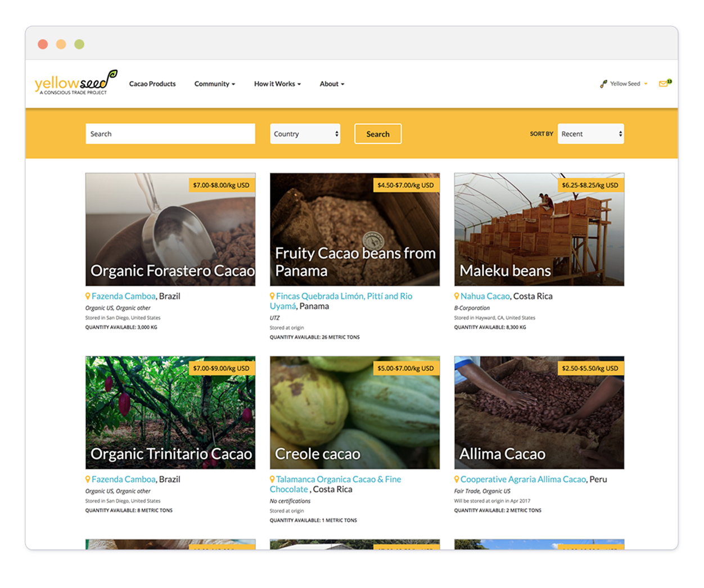This screenshot has width=704, height=588.
Task: Click the location pin beside Cooperative Agraria Allima Cacao
Action: (x=457, y=480)
